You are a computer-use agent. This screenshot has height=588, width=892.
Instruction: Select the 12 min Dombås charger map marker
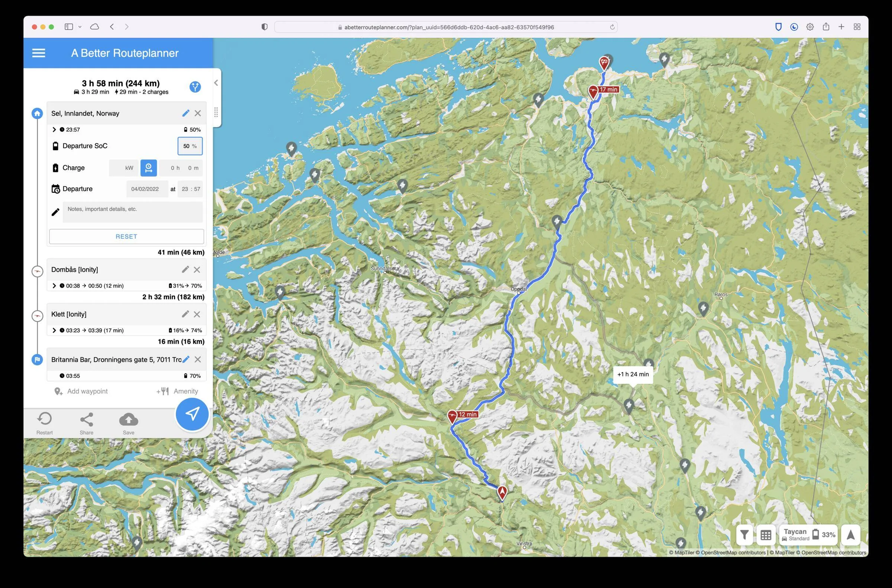pyautogui.click(x=452, y=416)
